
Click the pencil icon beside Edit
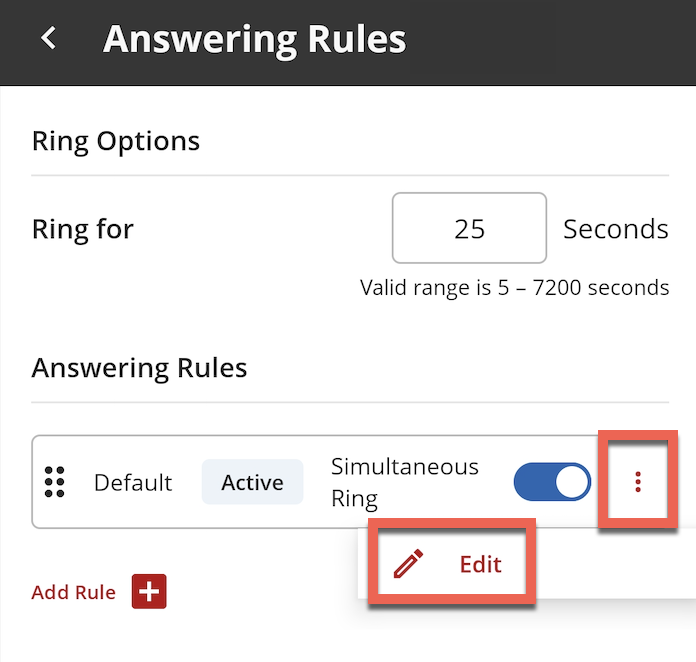point(408,563)
